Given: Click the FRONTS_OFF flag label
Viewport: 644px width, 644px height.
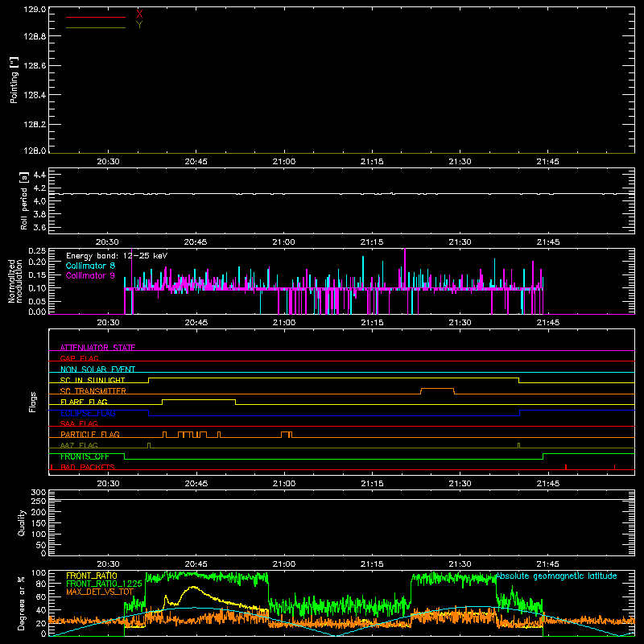Looking at the screenshot, I should [x=85, y=456].
